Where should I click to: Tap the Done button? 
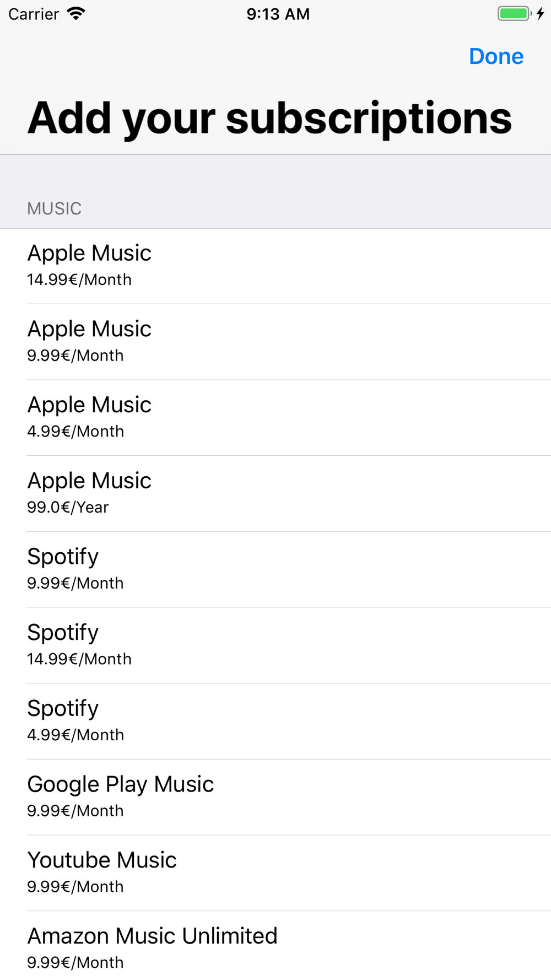[496, 56]
